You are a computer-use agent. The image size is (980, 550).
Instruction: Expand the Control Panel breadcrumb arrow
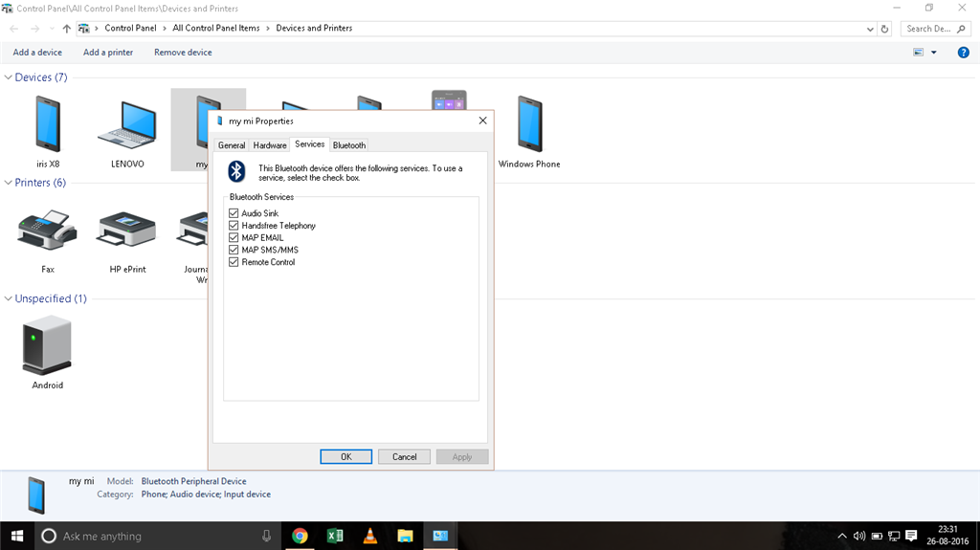click(x=165, y=28)
